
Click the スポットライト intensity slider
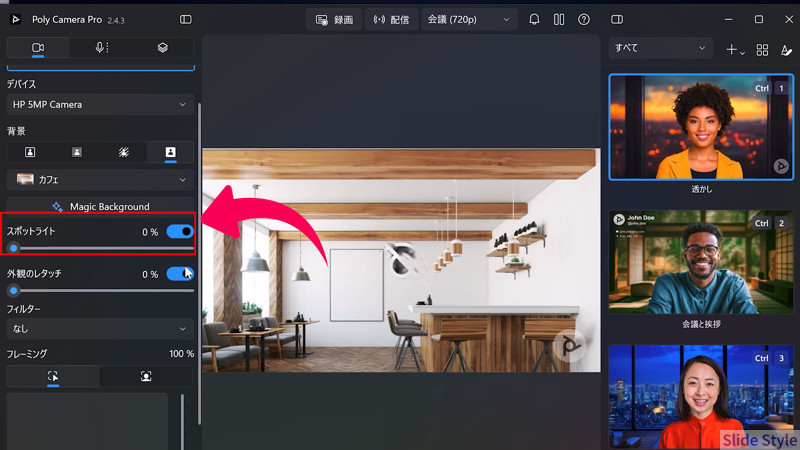pyautogui.click(x=100, y=248)
